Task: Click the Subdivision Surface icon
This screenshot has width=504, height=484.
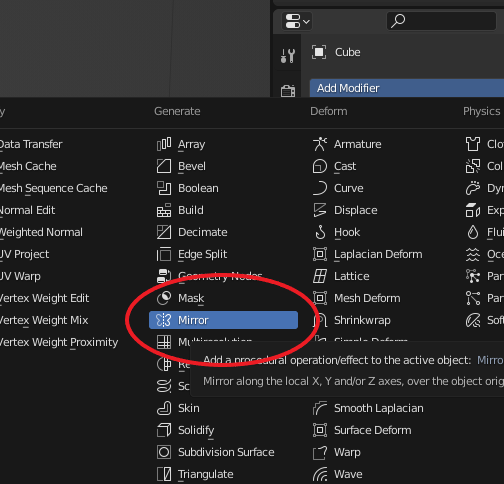Action: coord(164,452)
